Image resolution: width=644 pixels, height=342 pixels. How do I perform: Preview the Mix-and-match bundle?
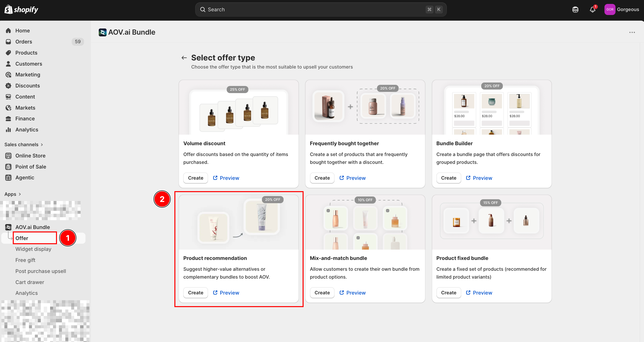pyautogui.click(x=352, y=293)
